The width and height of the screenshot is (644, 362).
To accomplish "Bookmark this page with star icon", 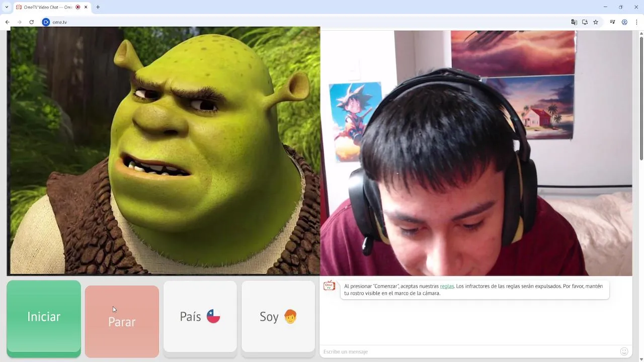I will (x=596, y=22).
